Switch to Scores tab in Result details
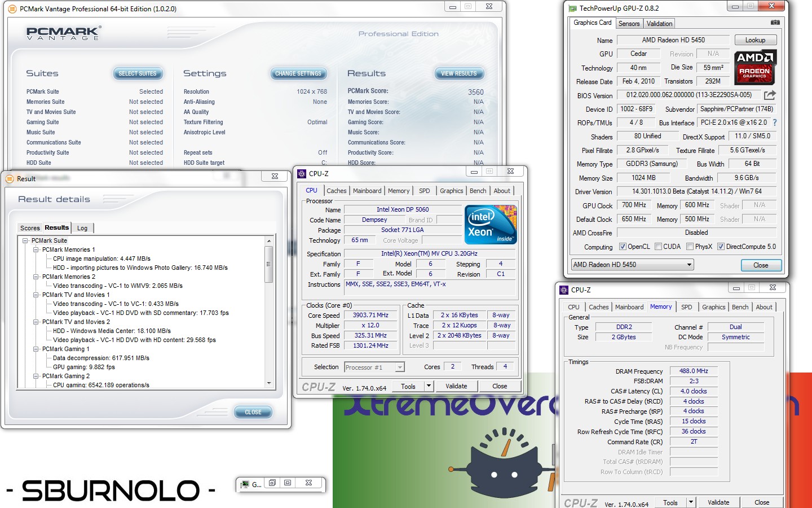Image resolution: width=812 pixels, height=508 pixels. (x=30, y=228)
